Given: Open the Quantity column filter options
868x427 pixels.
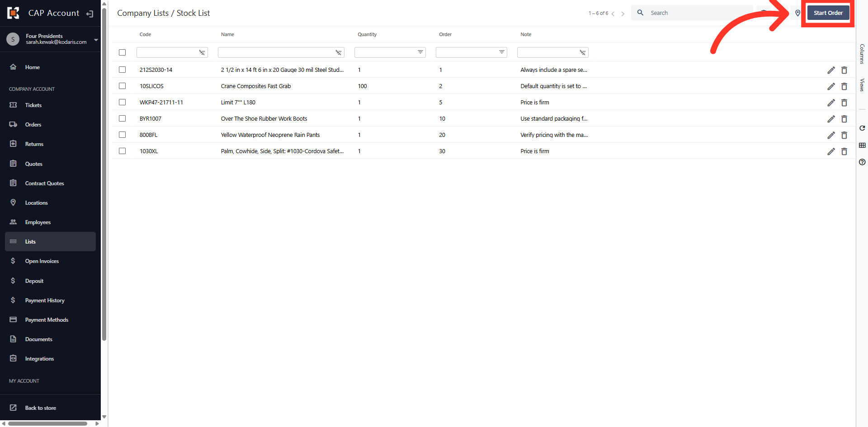Looking at the screenshot, I should click(x=420, y=52).
